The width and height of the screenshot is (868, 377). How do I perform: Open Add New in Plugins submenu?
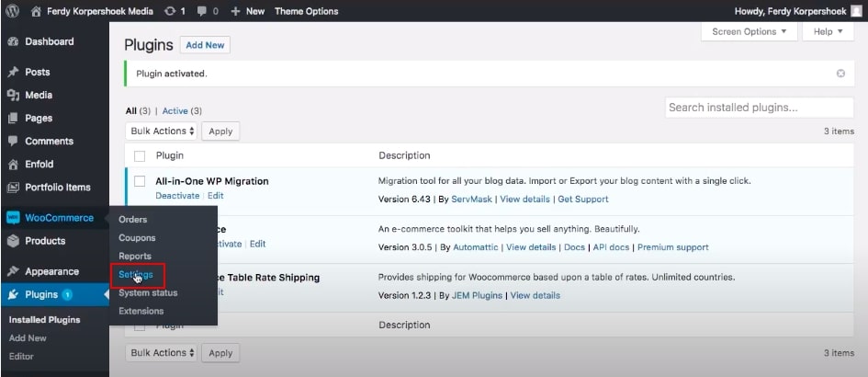click(x=28, y=338)
